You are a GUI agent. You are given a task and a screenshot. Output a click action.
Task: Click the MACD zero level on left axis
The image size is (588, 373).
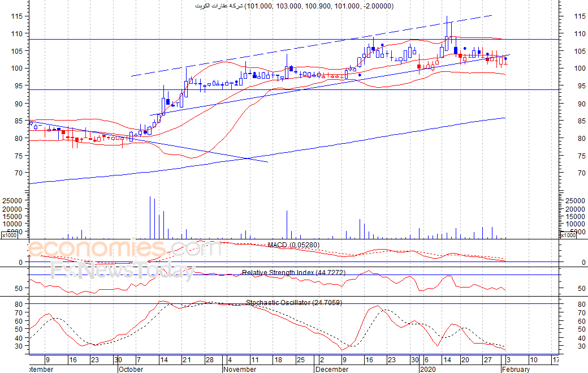20,262
